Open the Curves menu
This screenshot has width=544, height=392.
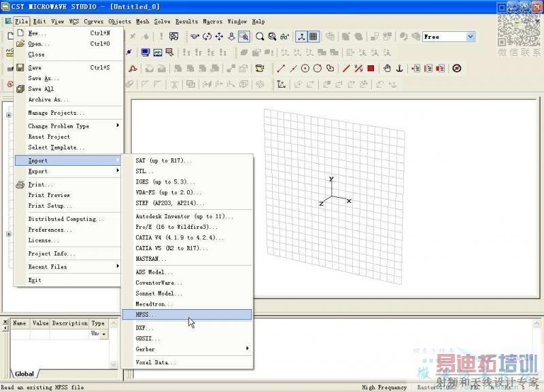(x=94, y=22)
